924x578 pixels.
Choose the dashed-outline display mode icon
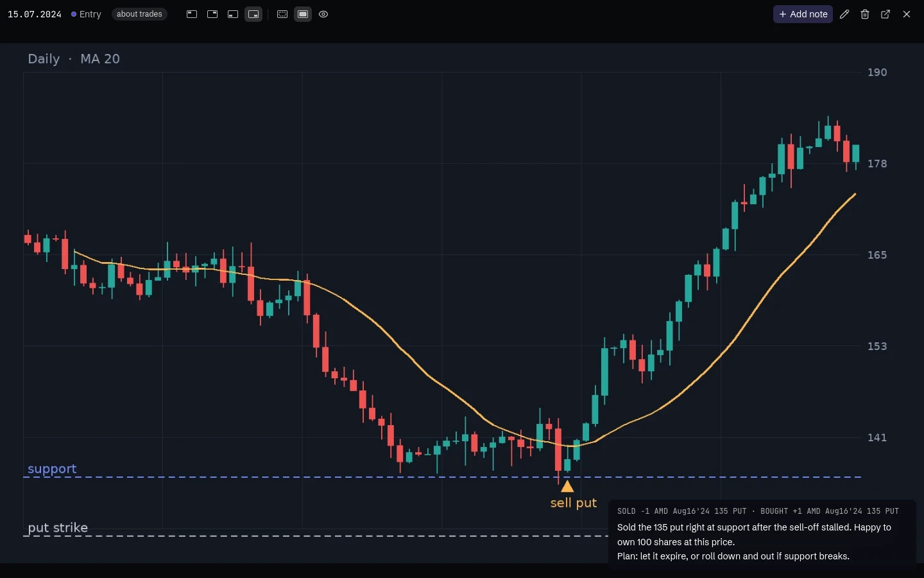tap(282, 14)
